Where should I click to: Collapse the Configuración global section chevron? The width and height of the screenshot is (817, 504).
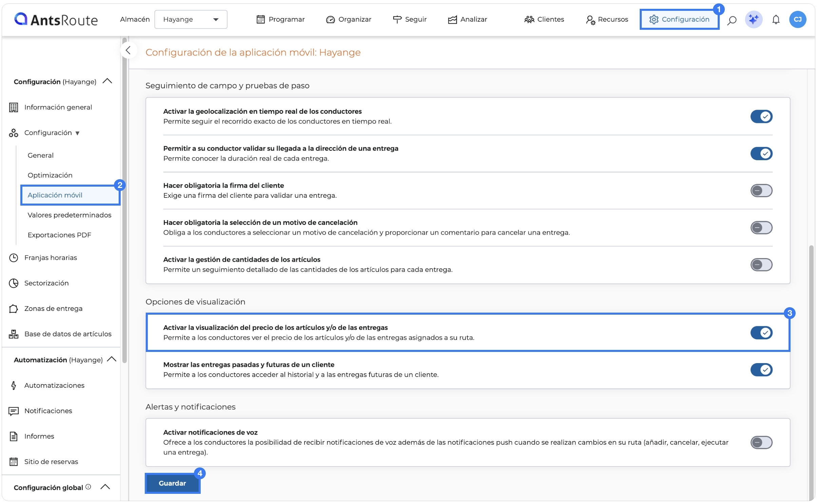[x=105, y=487]
